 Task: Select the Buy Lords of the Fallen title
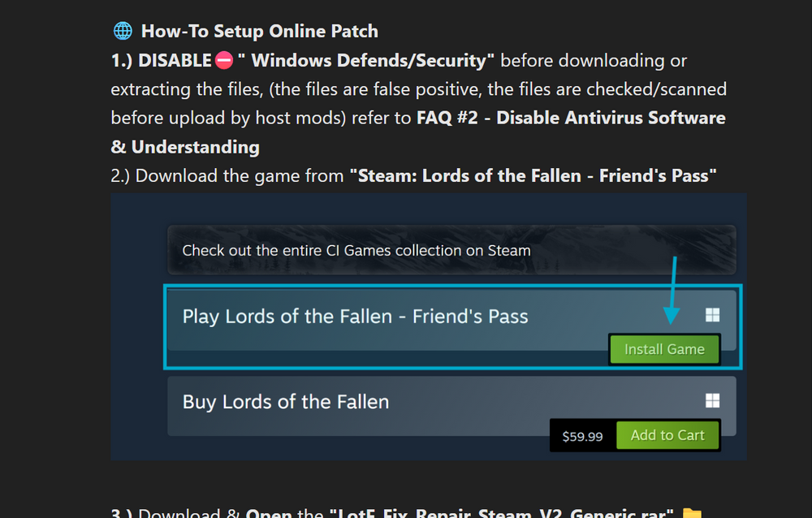coord(286,402)
